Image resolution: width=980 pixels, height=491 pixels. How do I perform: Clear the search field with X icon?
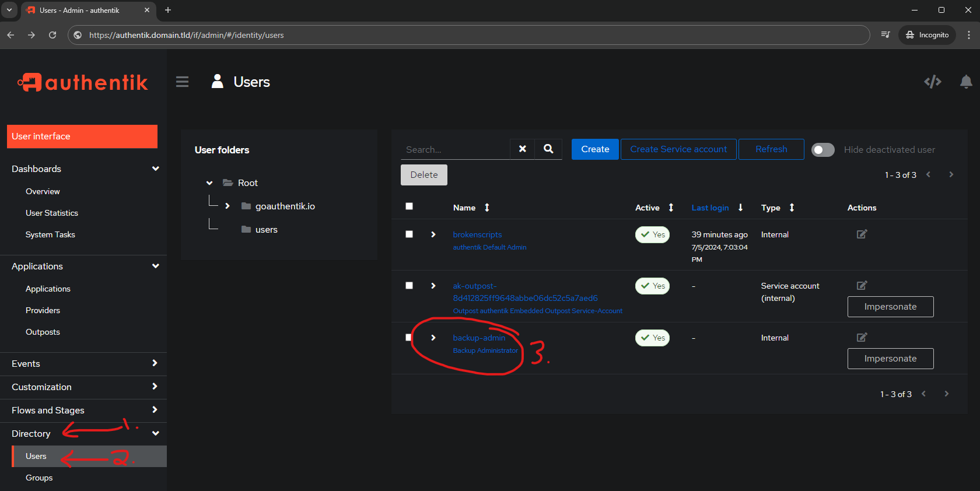[523, 149]
